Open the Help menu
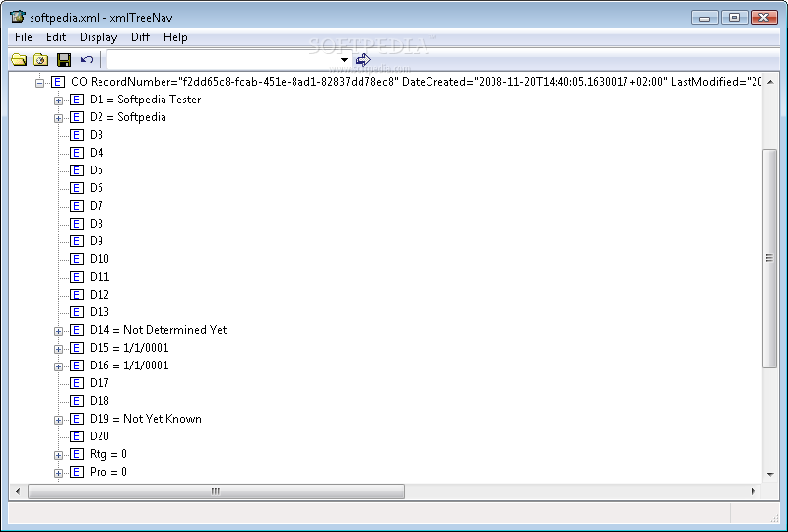The width and height of the screenshot is (788, 532). 175,37
